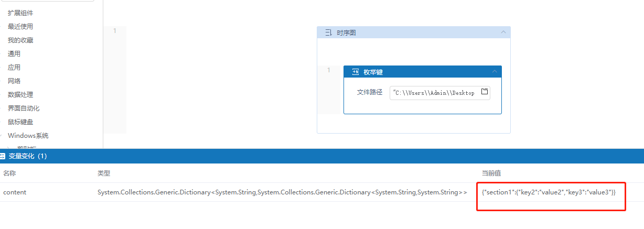The width and height of the screenshot is (644, 229).
Task: Collapse the 时序图 container
Action: click(x=503, y=32)
